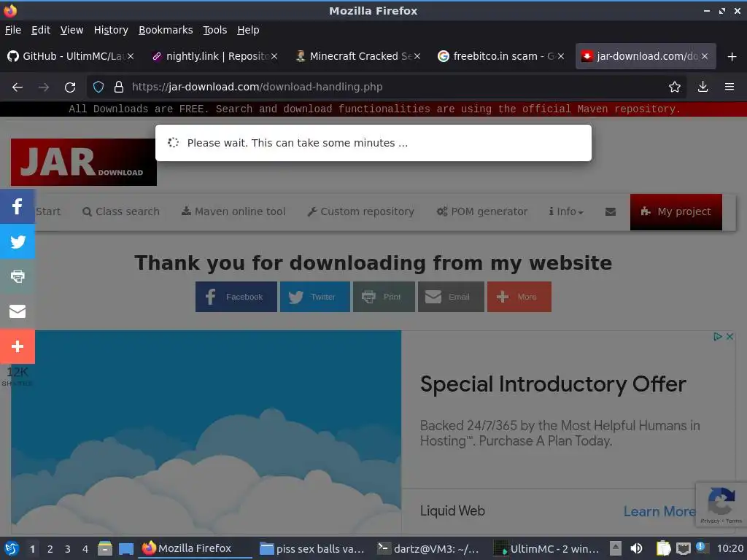Click the More share button
The image size is (747, 560).
pyautogui.click(x=519, y=297)
